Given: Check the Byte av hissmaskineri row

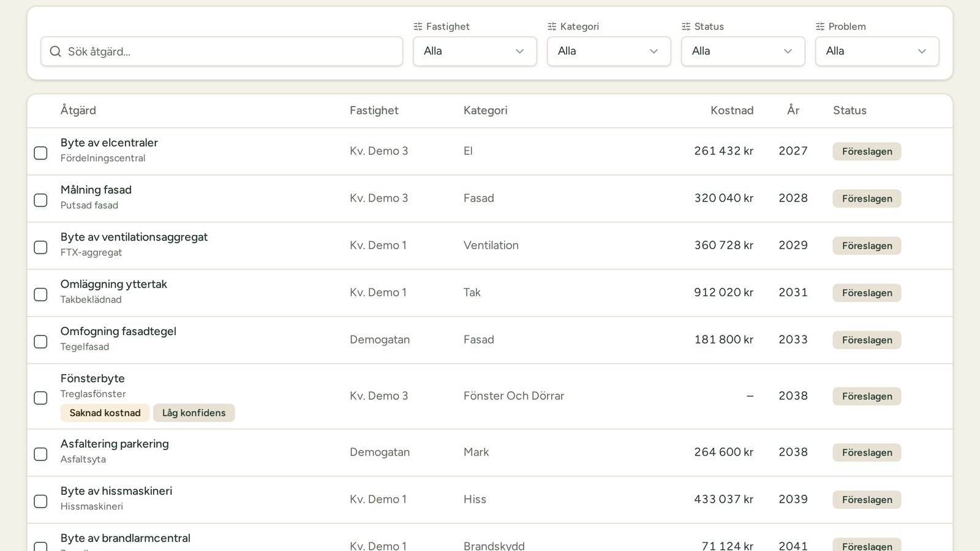Looking at the screenshot, I should 40,501.
